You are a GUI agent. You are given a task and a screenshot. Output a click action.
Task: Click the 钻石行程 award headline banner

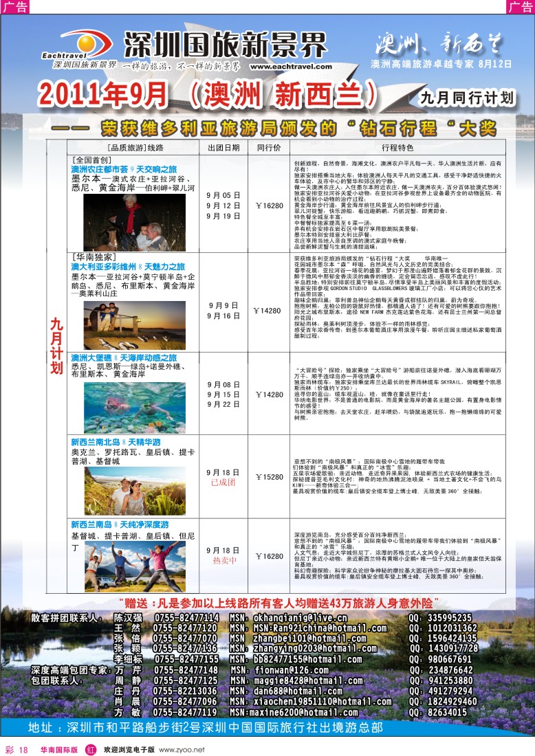coord(274,129)
